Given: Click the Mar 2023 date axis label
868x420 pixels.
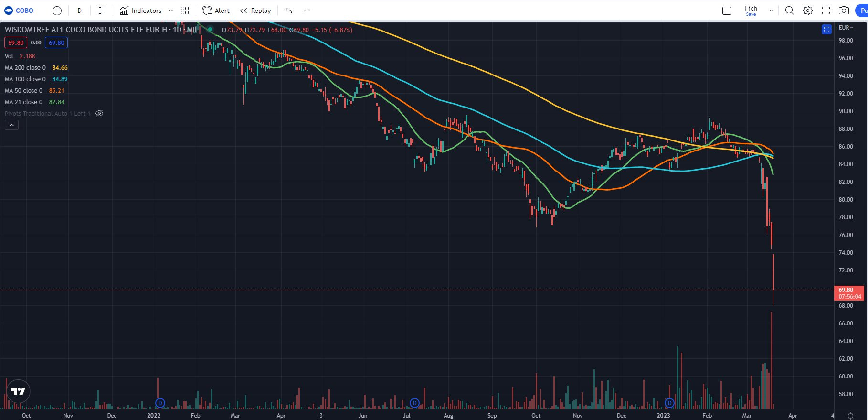Looking at the screenshot, I should [747, 416].
